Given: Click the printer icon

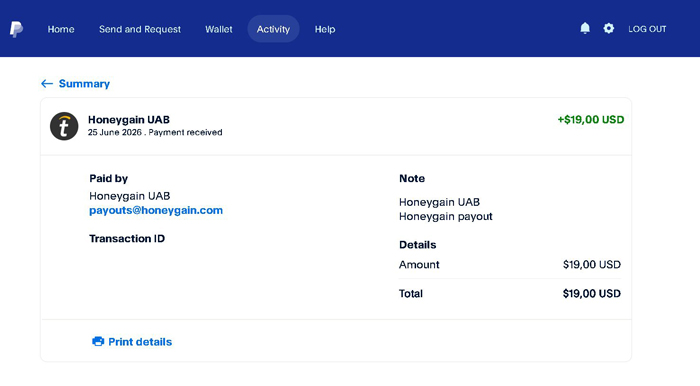Looking at the screenshot, I should pyautogui.click(x=98, y=341).
